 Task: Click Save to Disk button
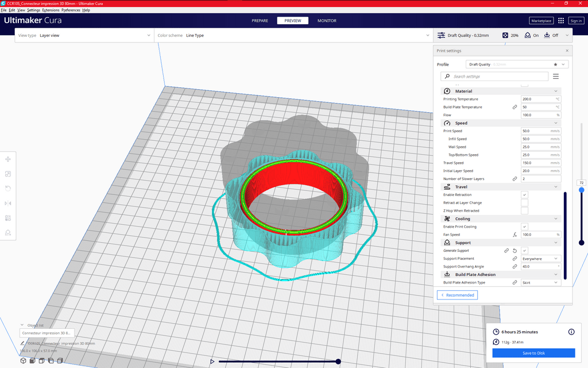pyautogui.click(x=533, y=353)
